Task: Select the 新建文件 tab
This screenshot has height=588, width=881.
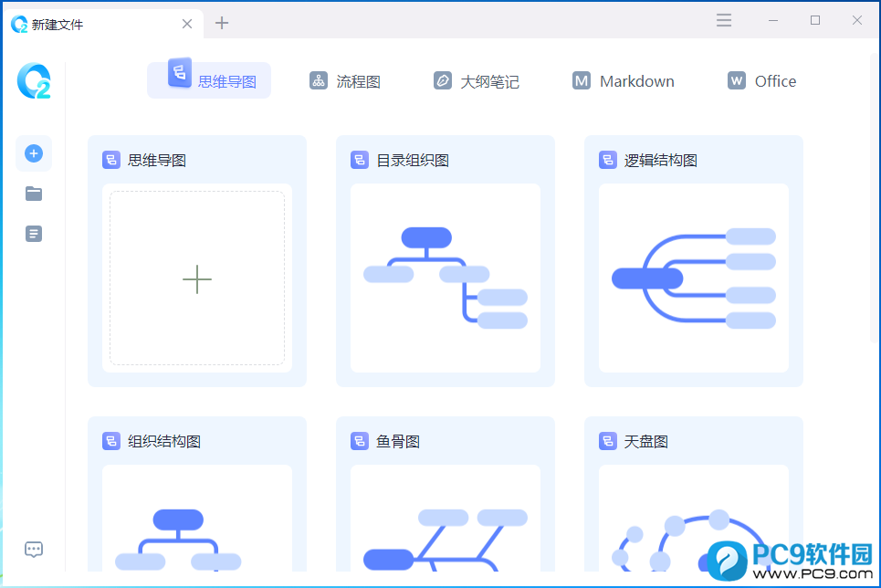Action: point(103,24)
